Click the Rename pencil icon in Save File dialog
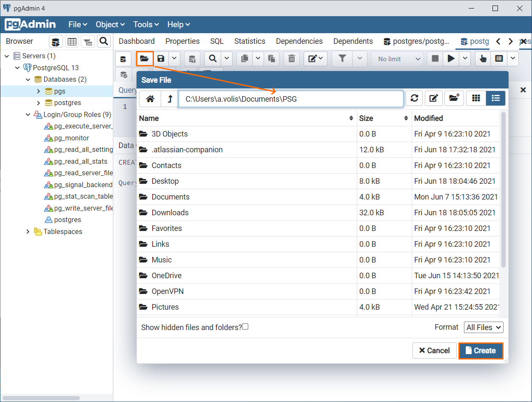This screenshot has width=532, height=402. tap(434, 99)
